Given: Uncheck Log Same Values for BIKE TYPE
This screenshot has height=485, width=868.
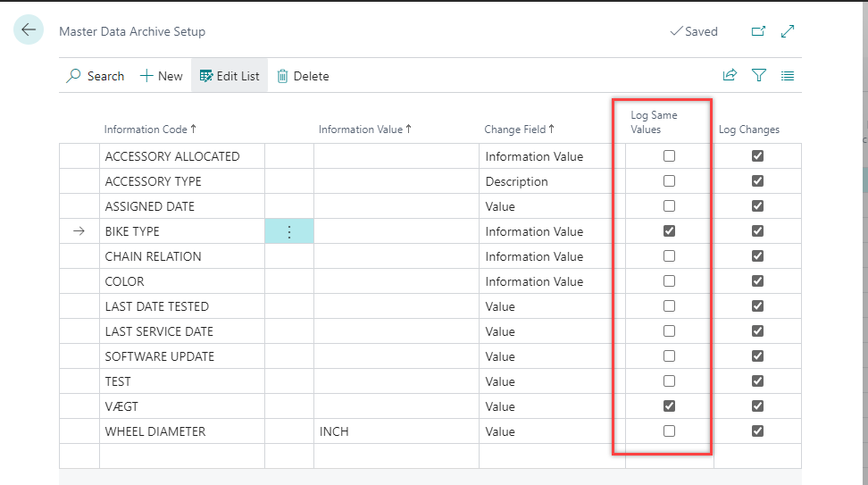Looking at the screenshot, I should pyautogui.click(x=669, y=231).
